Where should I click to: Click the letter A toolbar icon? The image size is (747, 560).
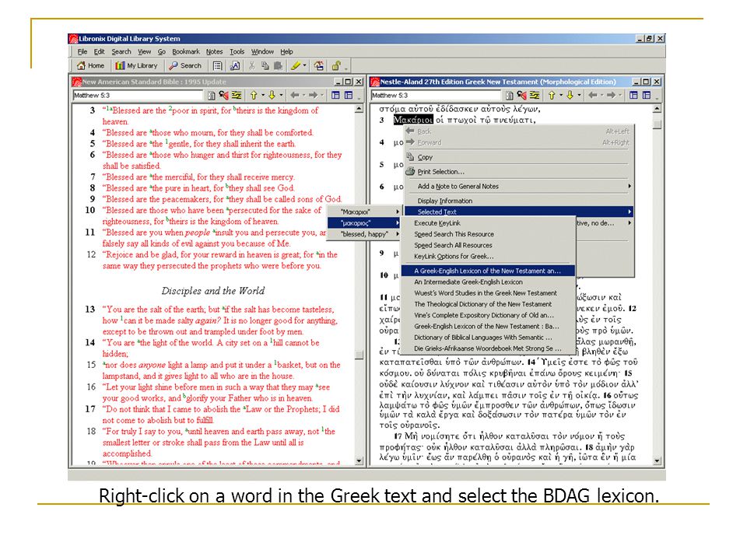pos(235,65)
